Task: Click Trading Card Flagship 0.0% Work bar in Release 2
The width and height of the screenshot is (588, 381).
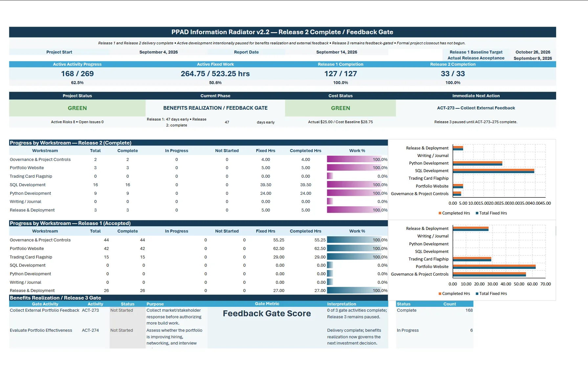Action: tap(330, 176)
